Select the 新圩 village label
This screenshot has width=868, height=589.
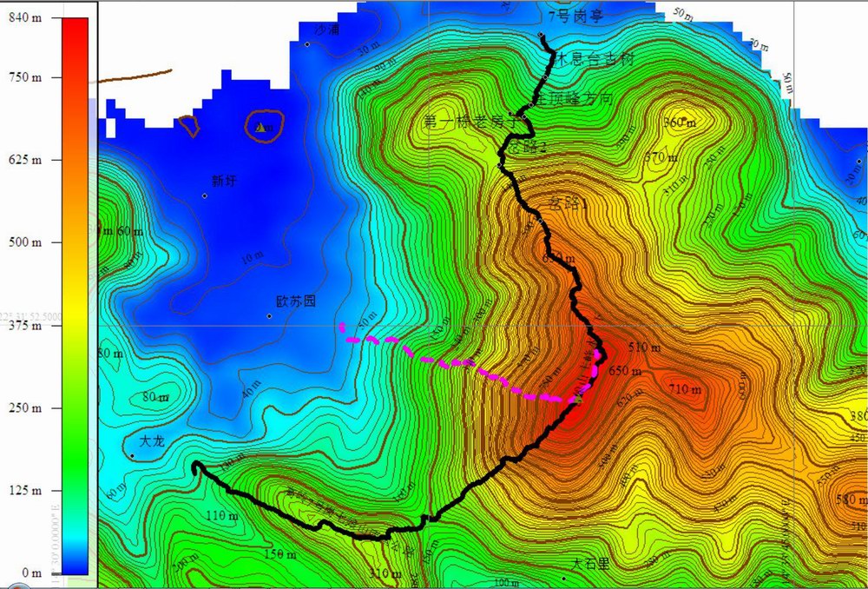click(224, 181)
